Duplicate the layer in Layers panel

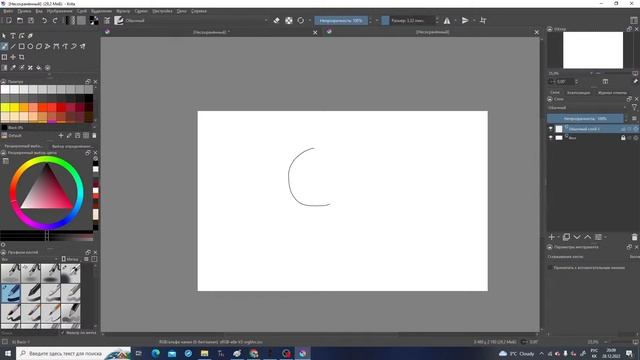coord(566,237)
